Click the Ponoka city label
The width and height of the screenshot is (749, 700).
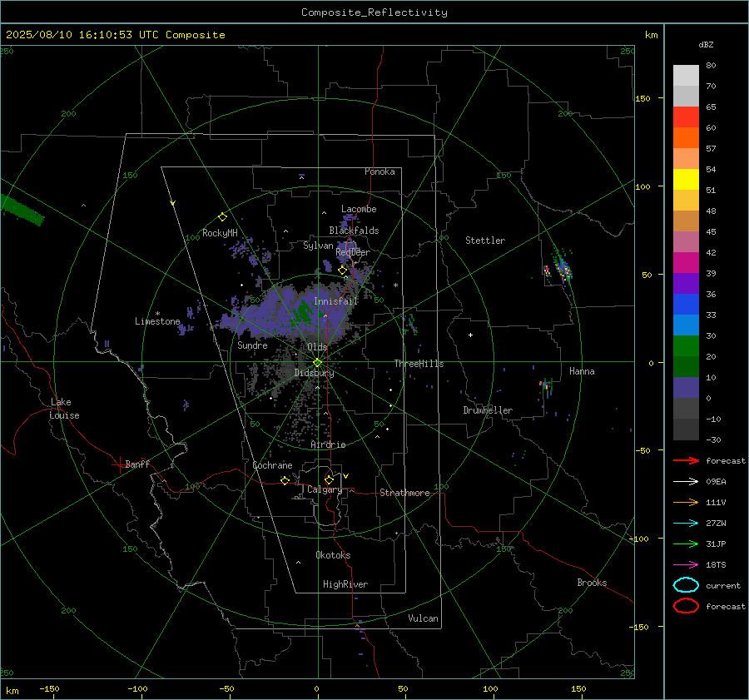pyautogui.click(x=379, y=171)
